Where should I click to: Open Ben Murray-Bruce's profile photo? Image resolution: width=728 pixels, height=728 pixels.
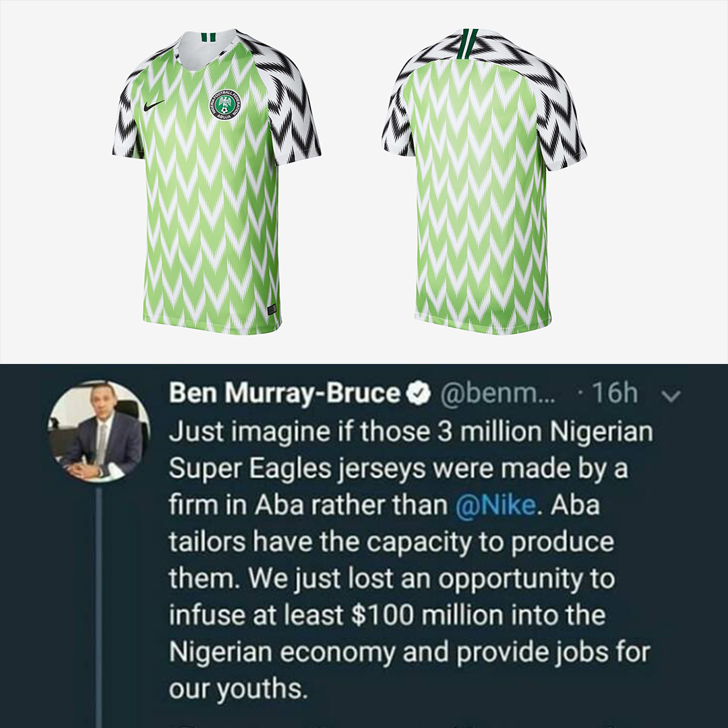[x=98, y=432]
